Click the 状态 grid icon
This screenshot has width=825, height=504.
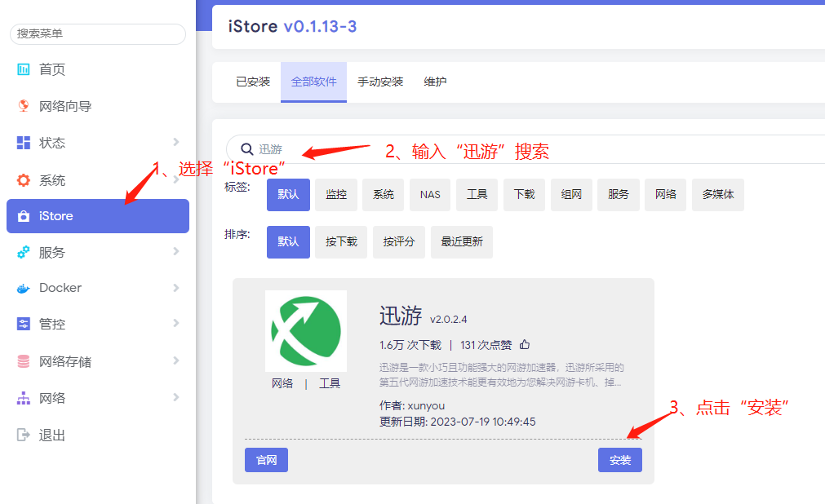(x=24, y=143)
